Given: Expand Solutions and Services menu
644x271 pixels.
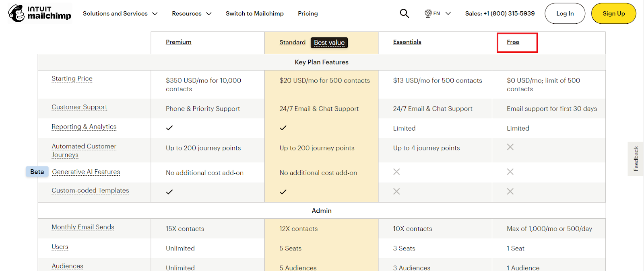Looking at the screenshot, I should pos(120,13).
